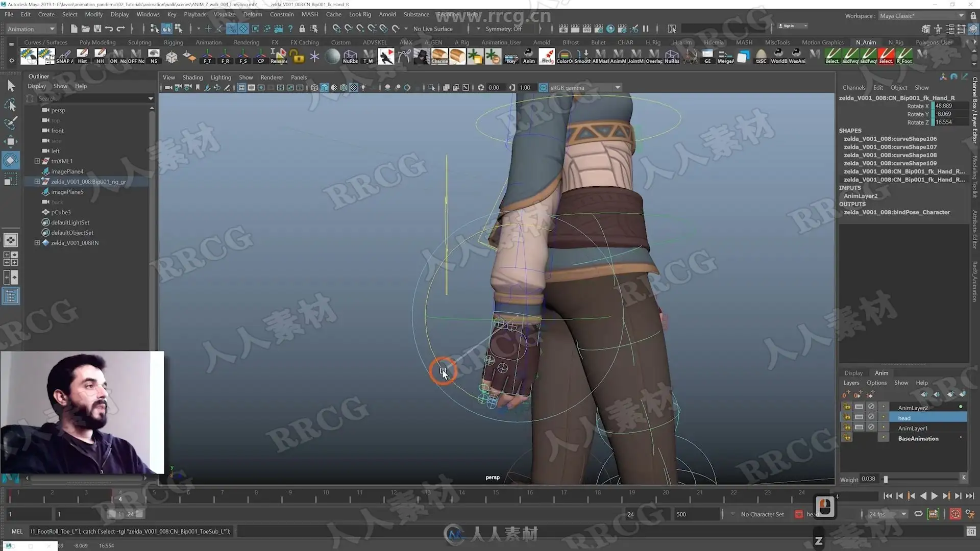Screen dimensions: 980x551
Task: Toggle lock on AnimLayer2 layer
Action: click(847, 407)
